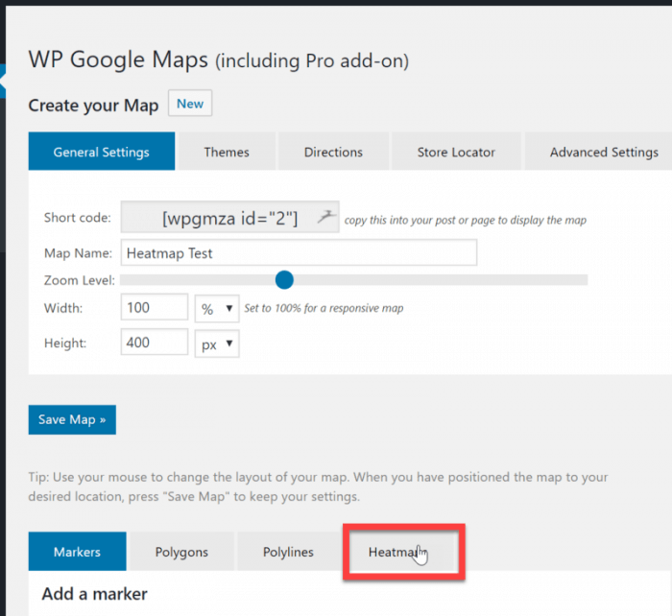Screen dimensions: 672x616
Task: Focus the Map Name input field
Action: 299,252
